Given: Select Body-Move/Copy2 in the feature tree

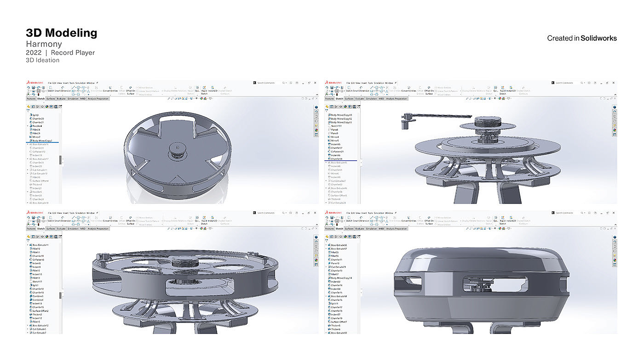Looking at the screenshot, I should click(42, 141).
